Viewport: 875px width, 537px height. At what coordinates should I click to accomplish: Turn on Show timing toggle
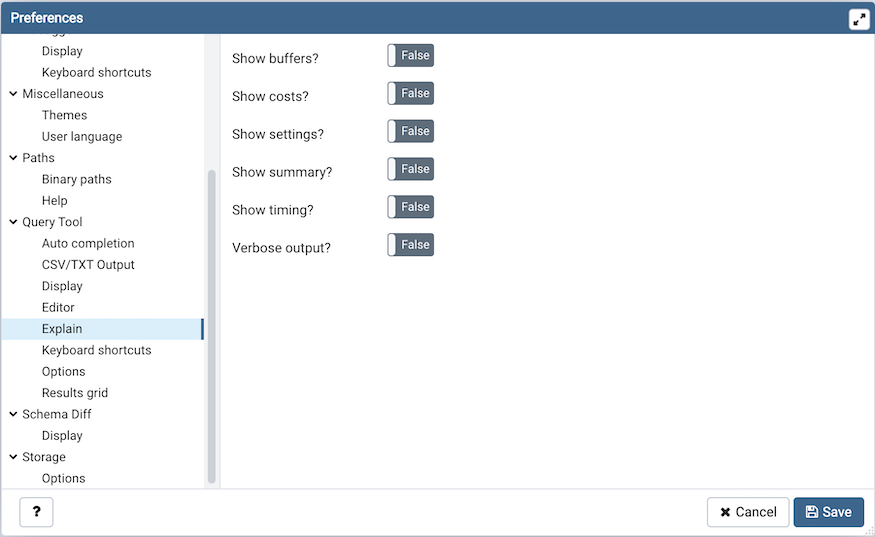[411, 208]
